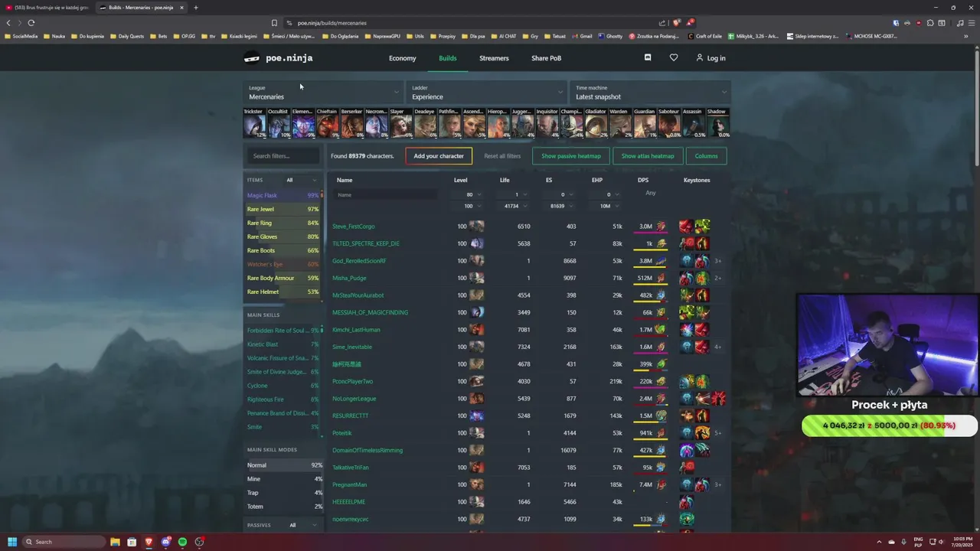The image size is (980, 551).
Task: Open the Passives All dropdown
Action: click(x=304, y=526)
